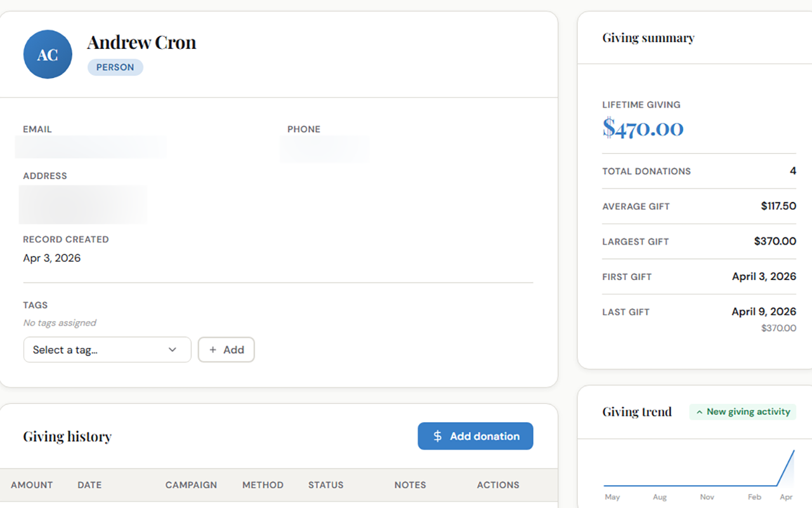Open the Select a tag dropdown

(x=107, y=349)
